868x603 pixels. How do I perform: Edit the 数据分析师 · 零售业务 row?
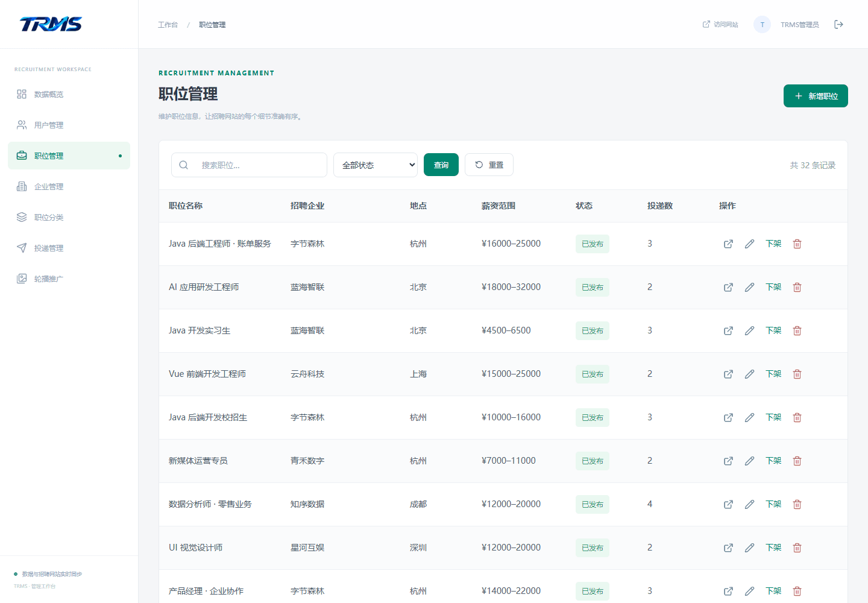point(749,505)
